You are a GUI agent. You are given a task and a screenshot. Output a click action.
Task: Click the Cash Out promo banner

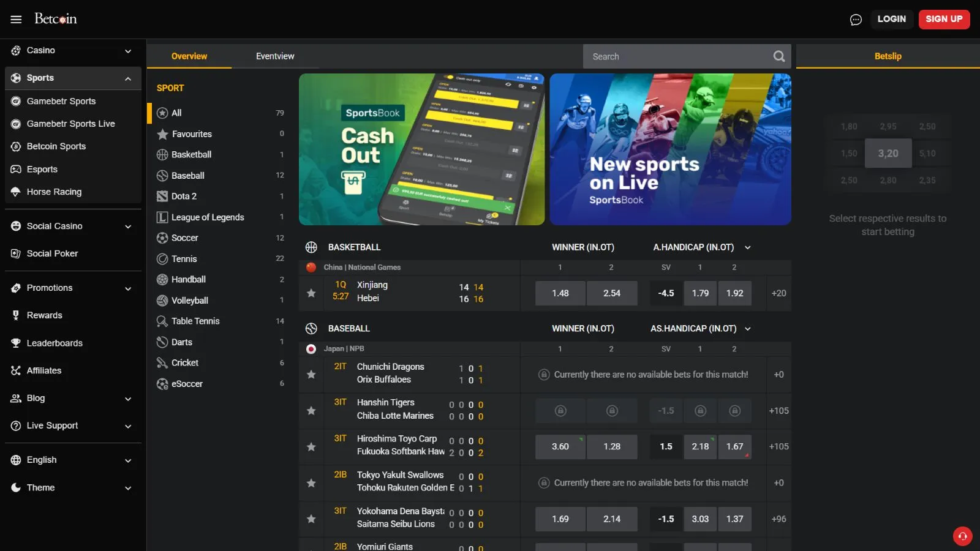[x=421, y=149]
